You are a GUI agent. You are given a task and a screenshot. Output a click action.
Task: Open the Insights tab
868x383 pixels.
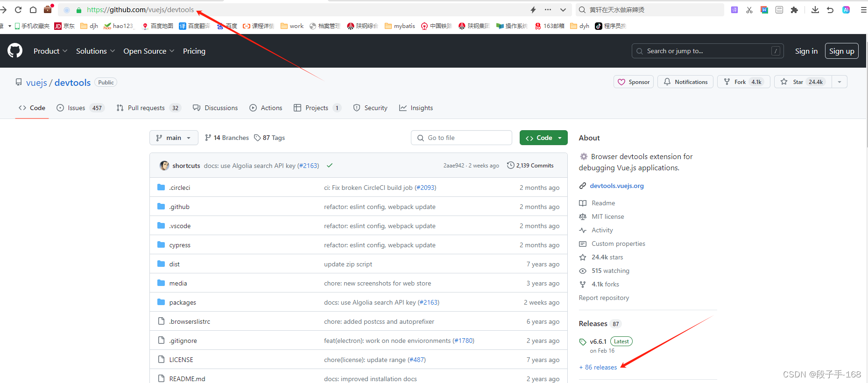coord(416,108)
